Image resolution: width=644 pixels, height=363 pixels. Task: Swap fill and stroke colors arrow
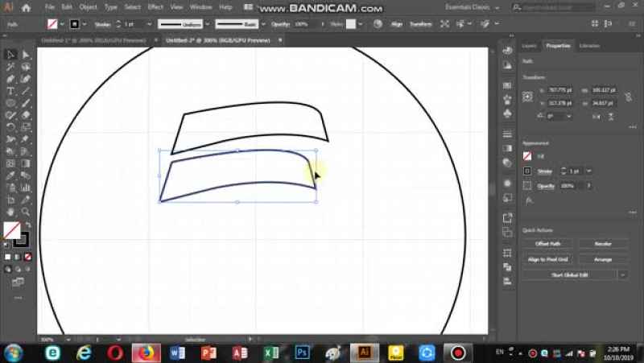[28, 225]
